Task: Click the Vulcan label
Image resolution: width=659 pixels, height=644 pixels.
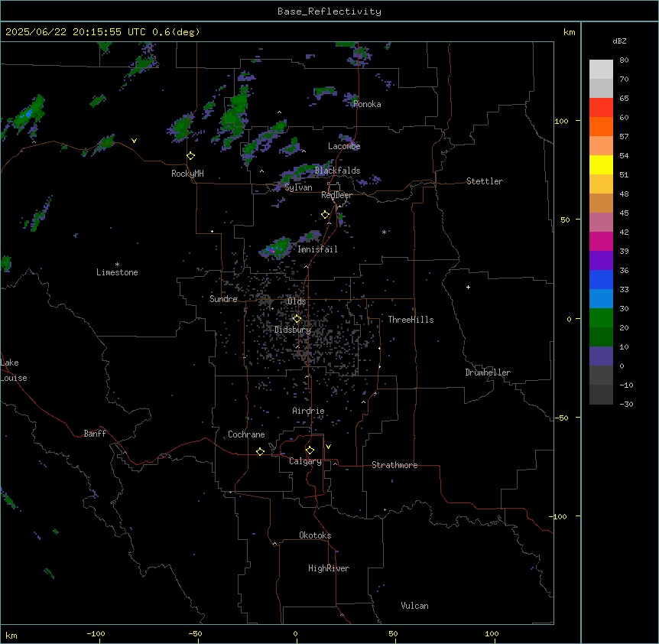Action: 415,606
